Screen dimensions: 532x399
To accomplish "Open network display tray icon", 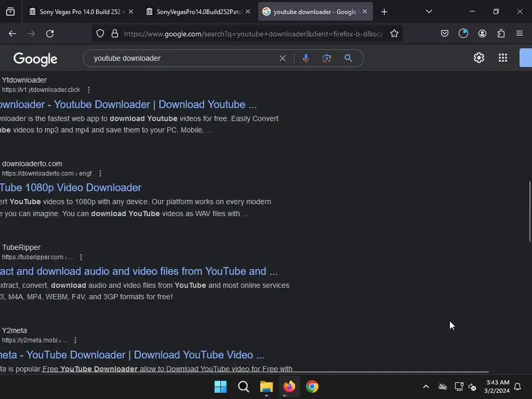I will click(459, 387).
